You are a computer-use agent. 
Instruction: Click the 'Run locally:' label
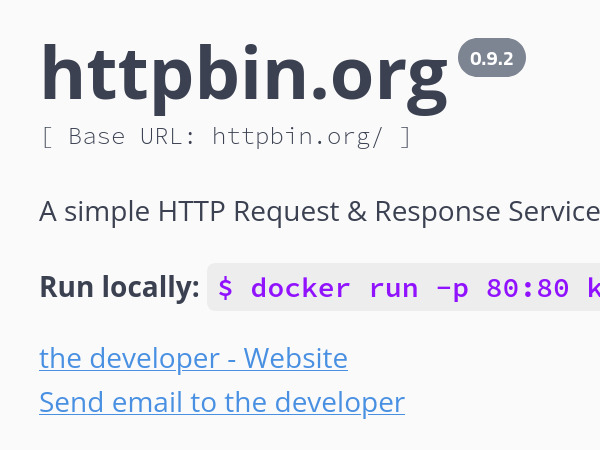(x=119, y=287)
